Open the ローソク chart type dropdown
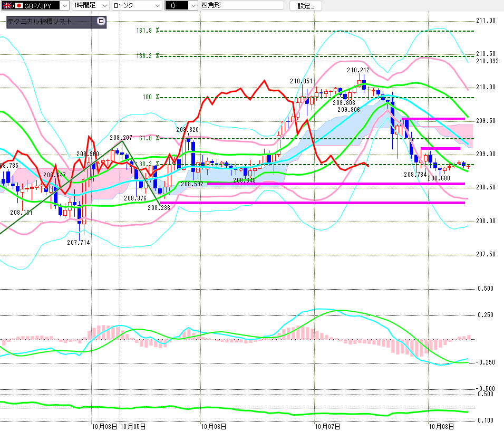 click(137, 5)
